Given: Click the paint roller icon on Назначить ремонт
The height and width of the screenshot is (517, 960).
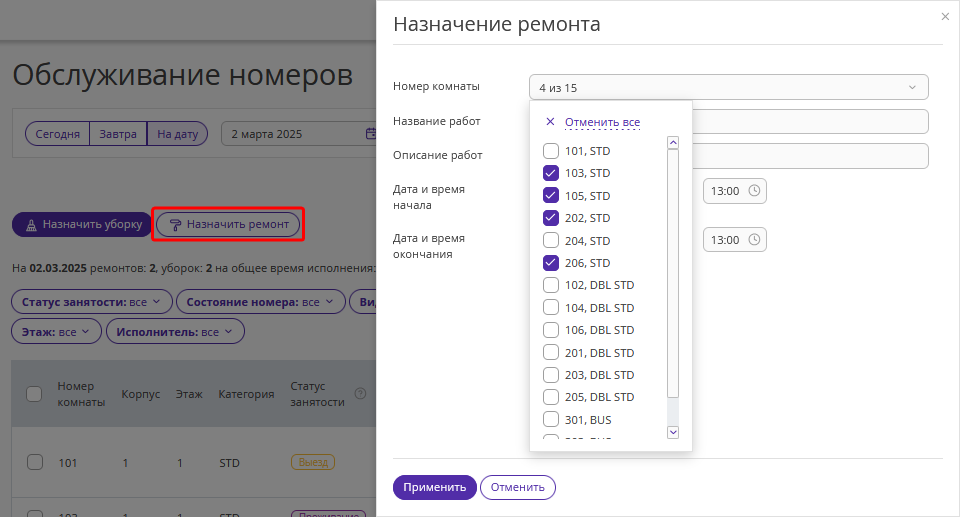Looking at the screenshot, I should pos(175,225).
